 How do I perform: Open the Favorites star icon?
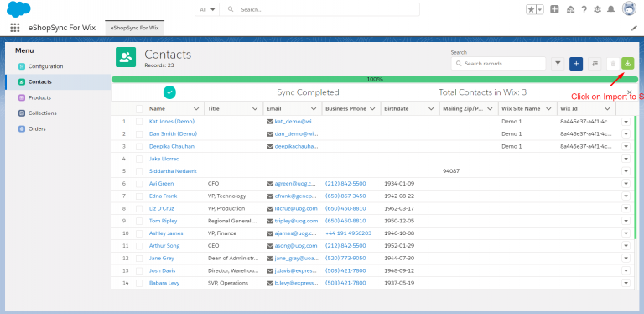pyautogui.click(x=531, y=9)
